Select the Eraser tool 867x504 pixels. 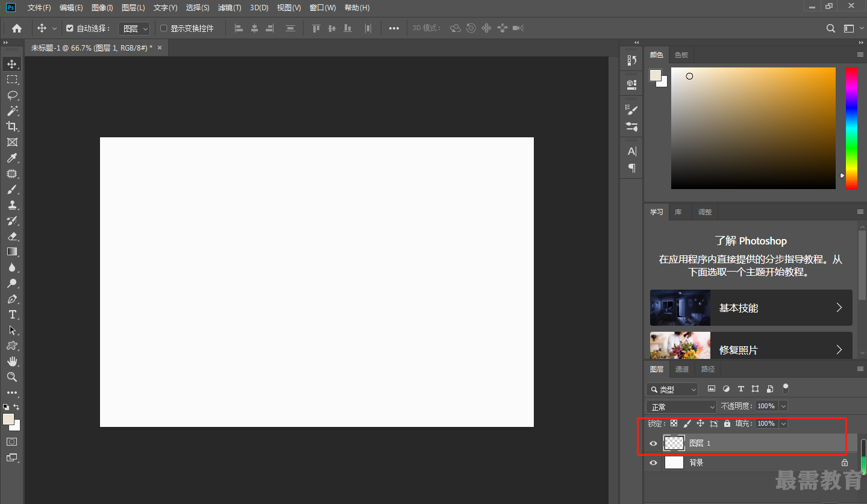click(x=12, y=236)
